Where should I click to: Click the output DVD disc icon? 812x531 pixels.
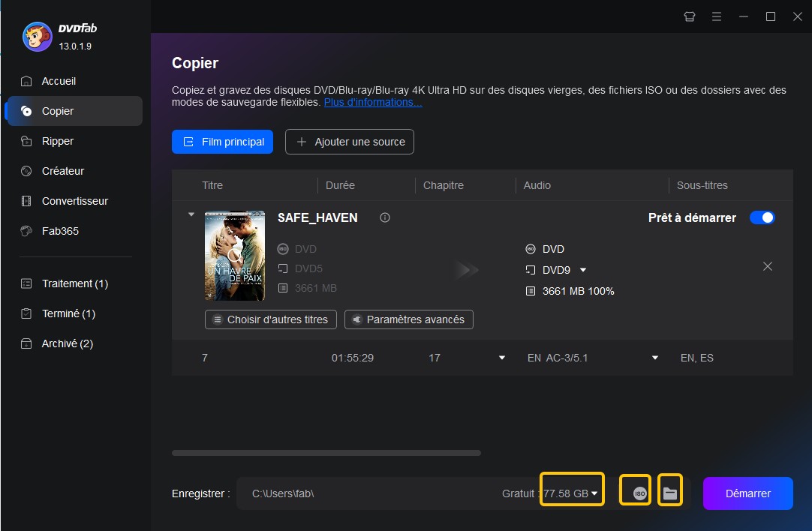(x=531, y=250)
